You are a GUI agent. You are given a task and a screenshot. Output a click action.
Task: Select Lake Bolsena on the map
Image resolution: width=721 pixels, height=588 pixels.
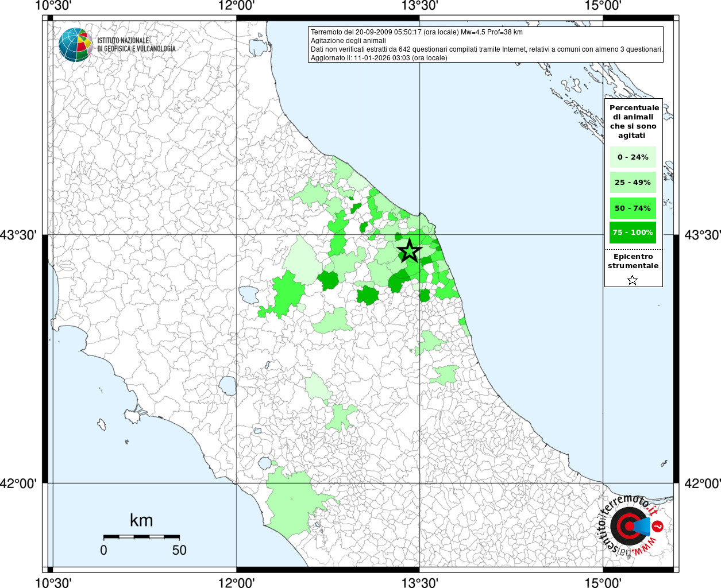tap(228, 386)
